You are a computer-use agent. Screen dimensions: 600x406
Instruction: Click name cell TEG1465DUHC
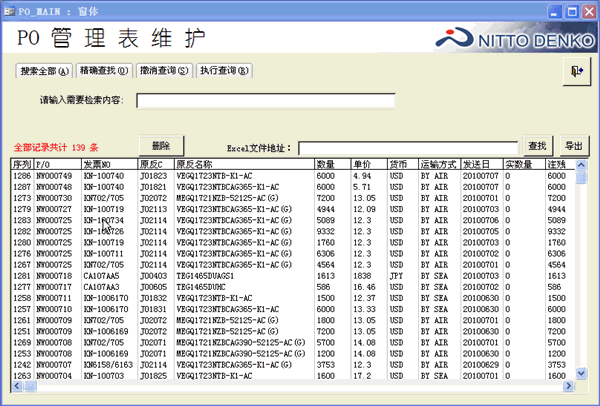click(x=201, y=287)
